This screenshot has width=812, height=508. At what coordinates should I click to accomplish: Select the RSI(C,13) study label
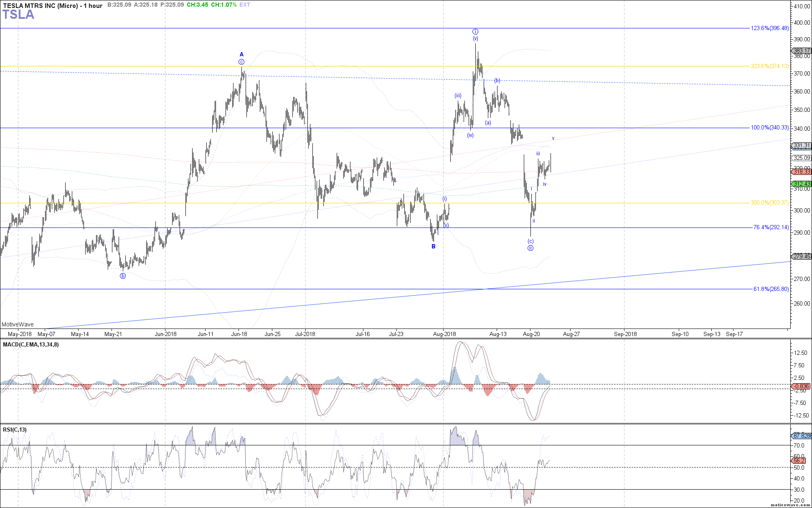15,430
